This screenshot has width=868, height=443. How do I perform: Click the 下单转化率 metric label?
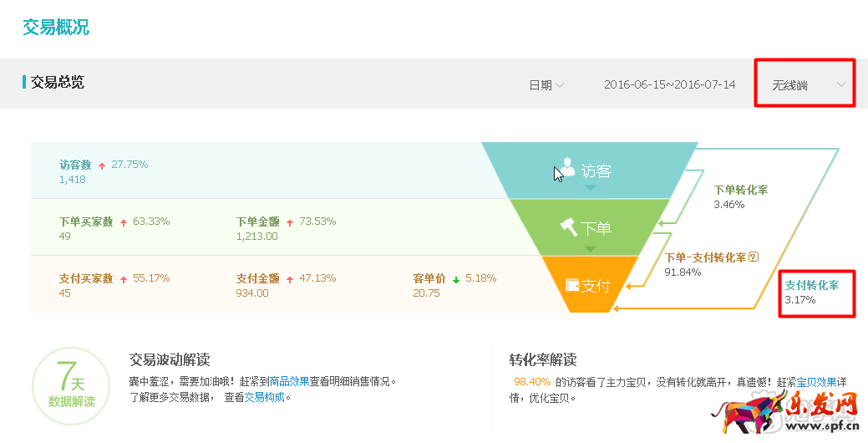tap(740, 191)
